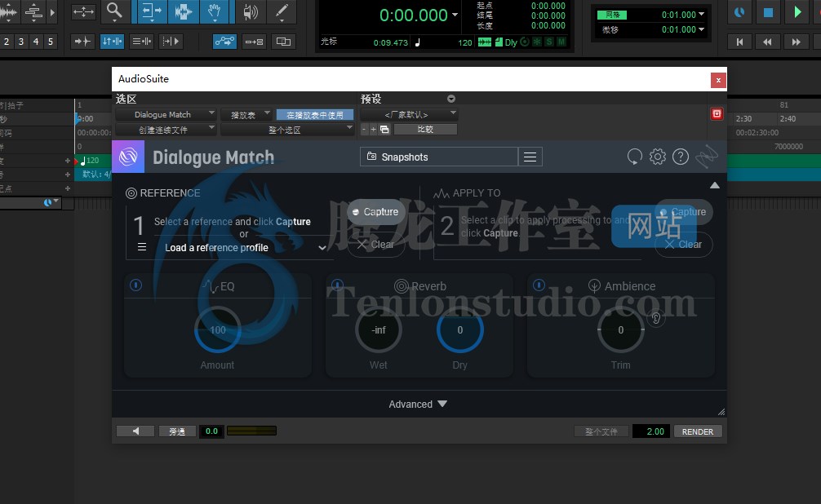The width and height of the screenshot is (821, 504).
Task: Click the previous preset minus button
Action: click(x=365, y=129)
